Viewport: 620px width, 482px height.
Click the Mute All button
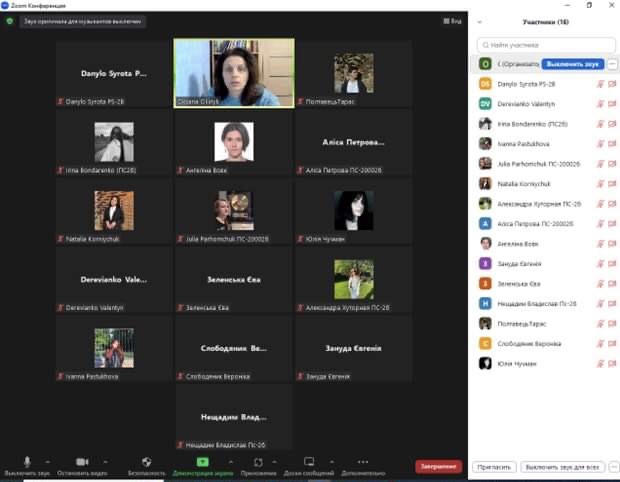pos(562,467)
